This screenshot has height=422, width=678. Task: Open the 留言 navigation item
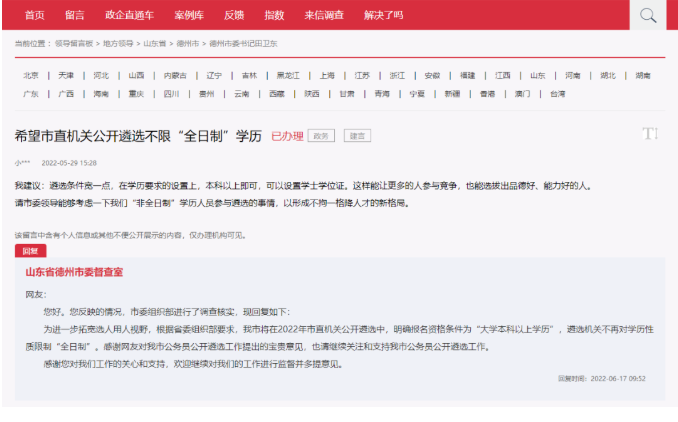75,15
